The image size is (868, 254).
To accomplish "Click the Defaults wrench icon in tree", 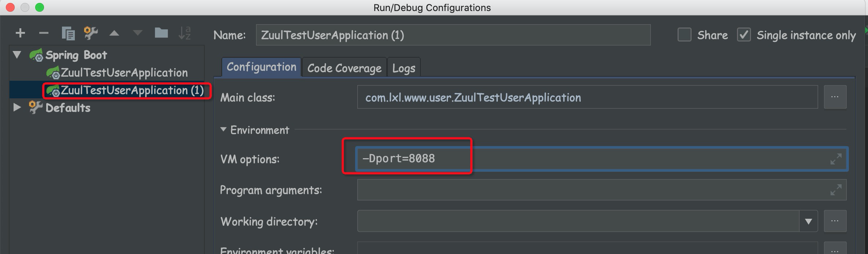I will [x=36, y=107].
